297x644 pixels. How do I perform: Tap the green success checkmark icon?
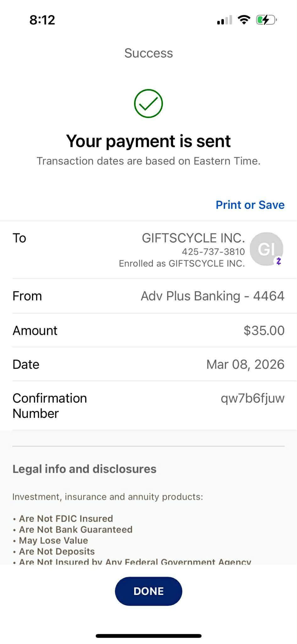coord(148,103)
